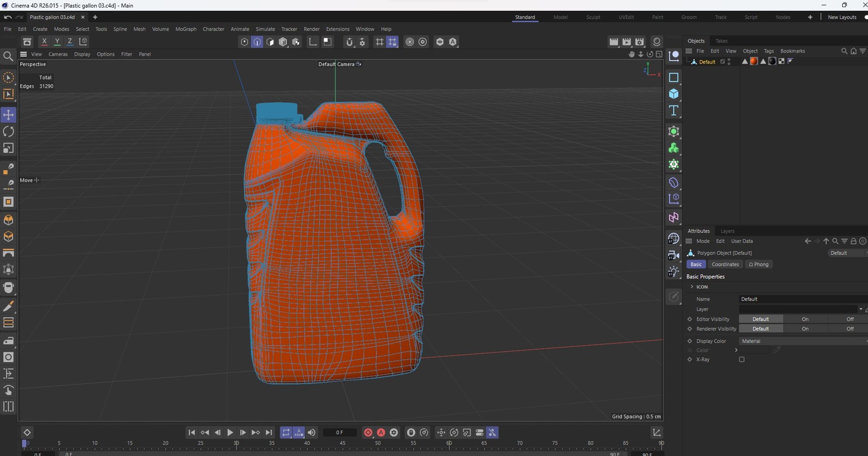Open the attribute mode Default dropdown
Image resolution: width=868 pixels, height=456 pixels.
pyautogui.click(x=847, y=253)
